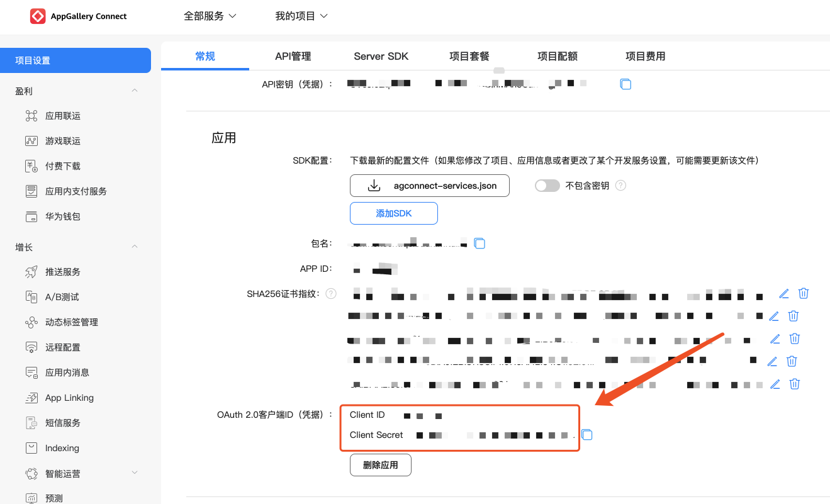Open help icon beside 不包含密钥
Image resolution: width=830 pixels, height=504 pixels.
pyautogui.click(x=620, y=186)
